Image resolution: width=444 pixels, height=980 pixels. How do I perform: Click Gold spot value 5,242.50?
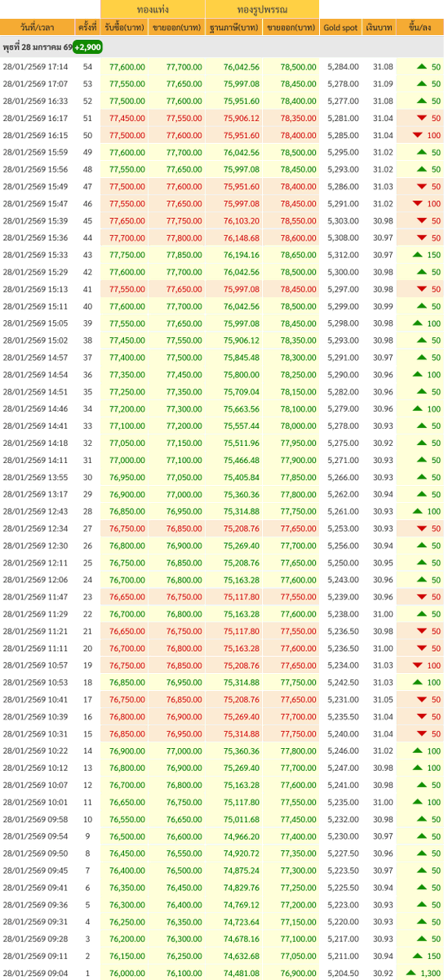[342, 682]
